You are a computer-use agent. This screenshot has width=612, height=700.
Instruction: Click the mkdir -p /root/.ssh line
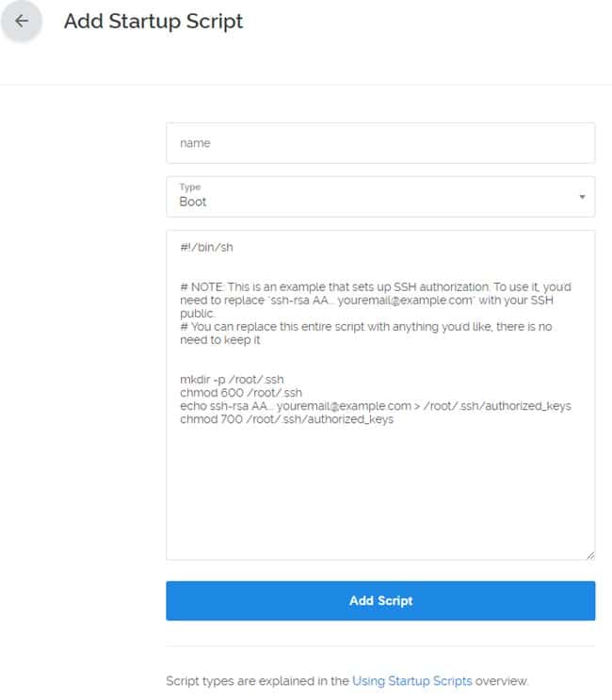coord(231,379)
